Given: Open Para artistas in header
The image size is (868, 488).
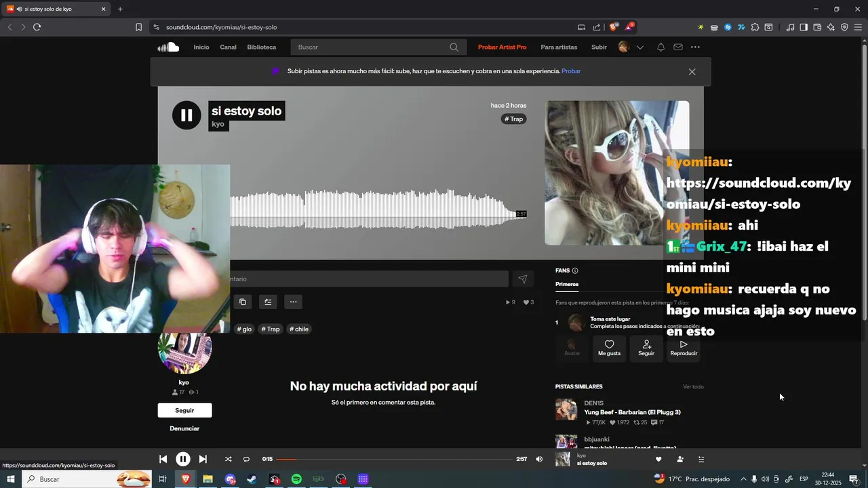Looking at the screenshot, I should pyautogui.click(x=559, y=47).
